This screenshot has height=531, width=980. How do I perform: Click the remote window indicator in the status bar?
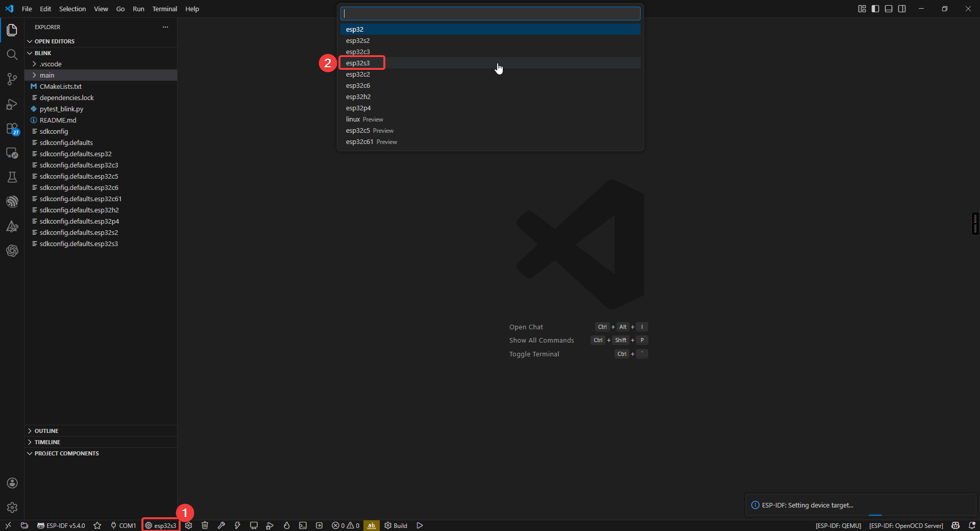coord(8,525)
